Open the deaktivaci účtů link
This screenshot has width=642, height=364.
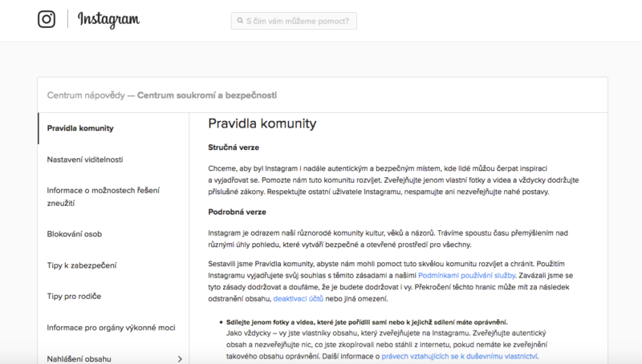pyautogui.click(x=298, y=299)
